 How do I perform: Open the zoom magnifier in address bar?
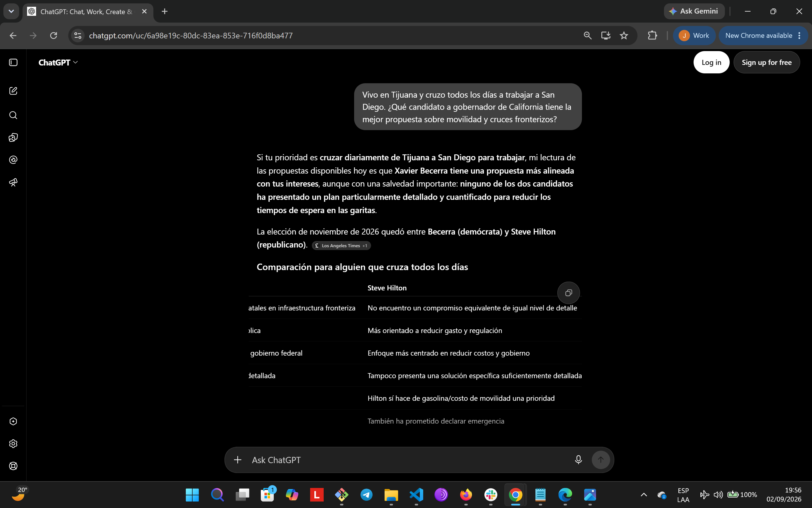tap(588, 36)
